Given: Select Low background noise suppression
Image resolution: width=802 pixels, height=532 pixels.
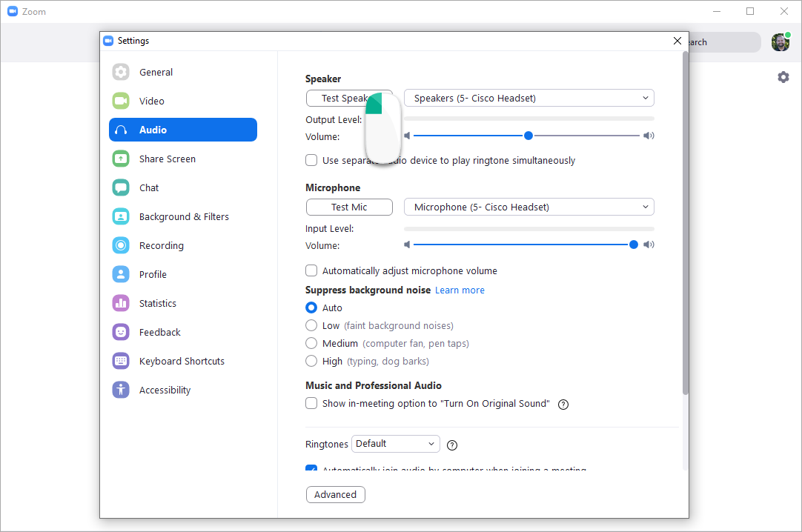Looking at the screenshot, I should point(311,325).
